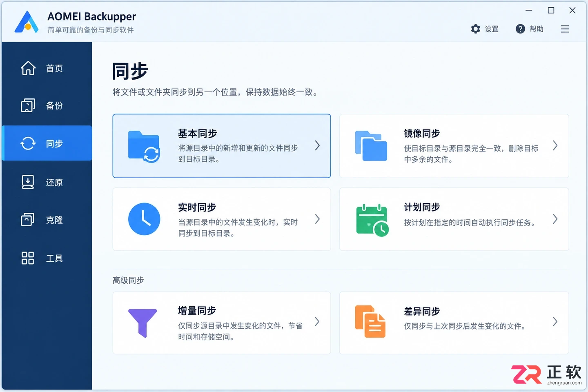
Task: Click the 基本同步 folder sync icon
Action: pos(144,147)
